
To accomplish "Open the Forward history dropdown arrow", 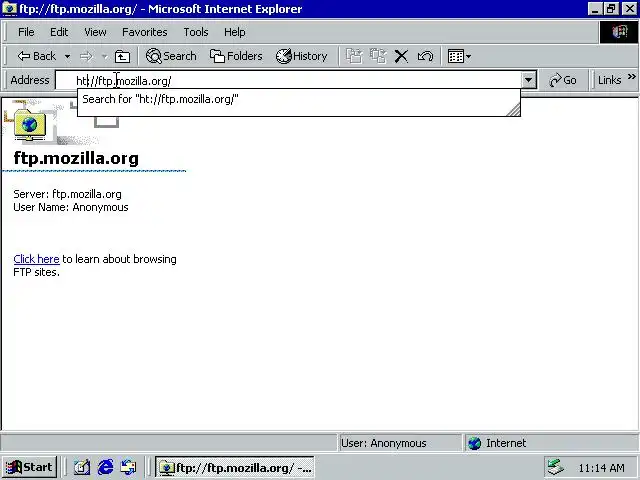I will click(x=104, y=56).
